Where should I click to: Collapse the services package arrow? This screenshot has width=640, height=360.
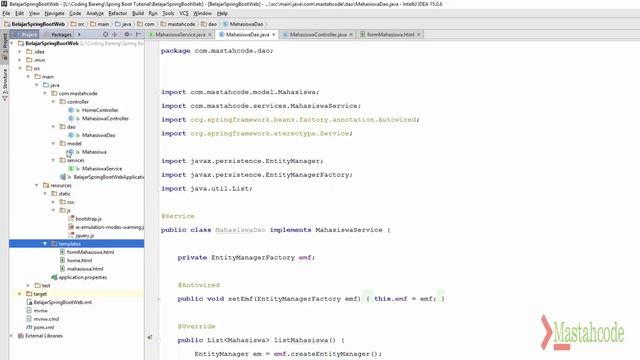53,160
